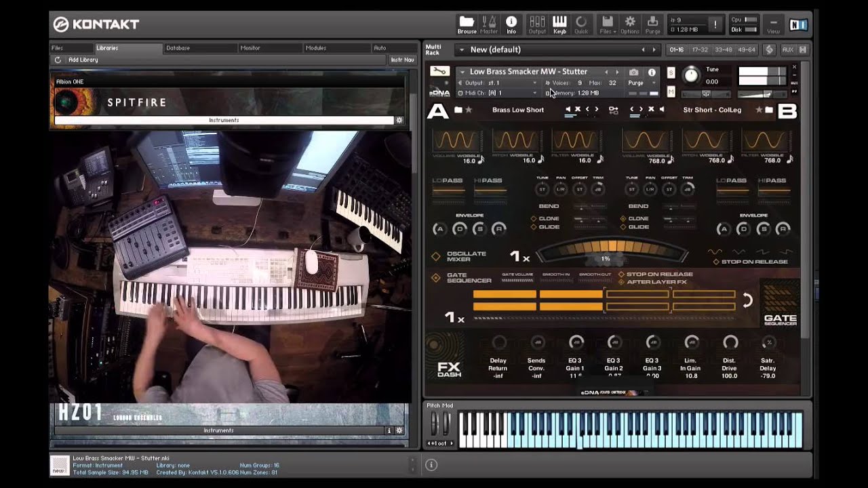Mute layer B speaker icon
The height and width of the screenshot is (488, 868).
click(660, 110)
